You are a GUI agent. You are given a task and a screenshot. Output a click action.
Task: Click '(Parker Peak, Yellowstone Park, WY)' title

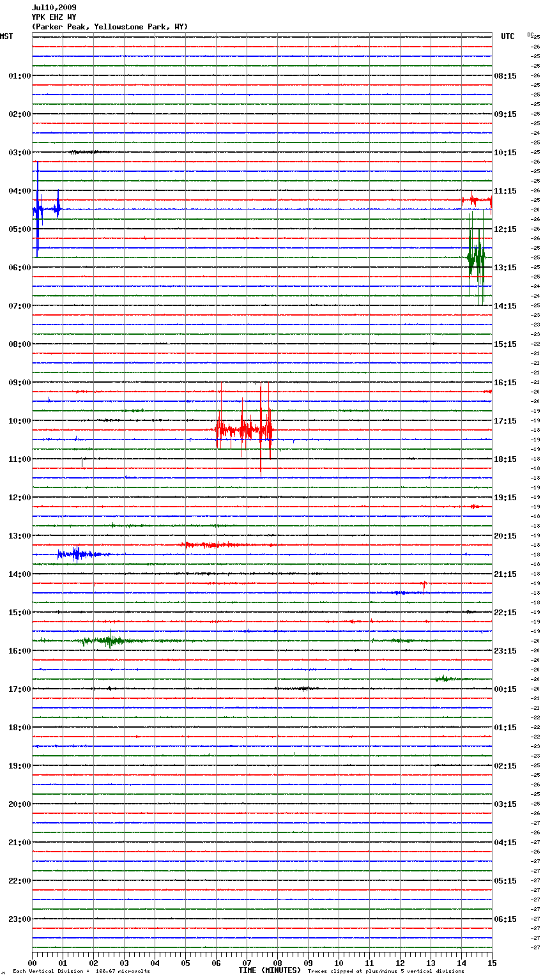point(110,27)
